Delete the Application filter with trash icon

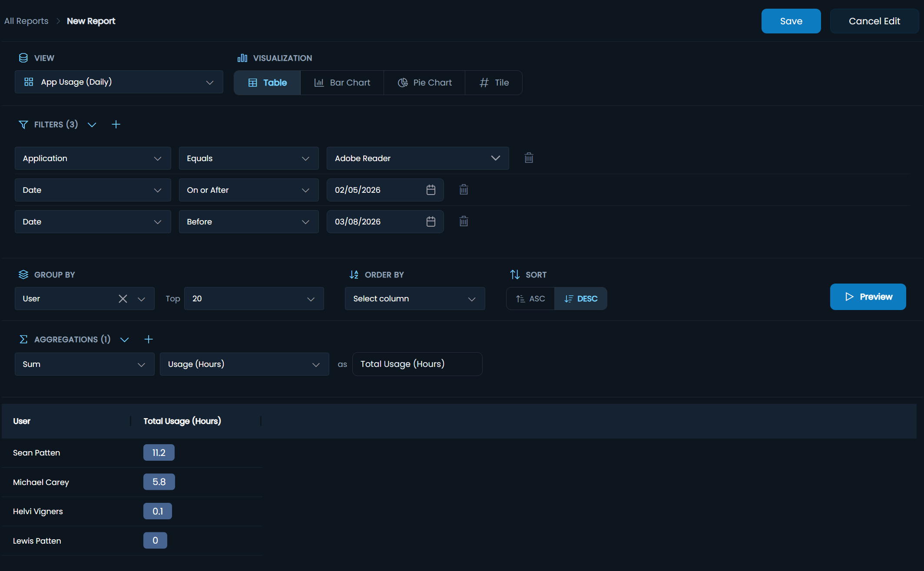529,158
